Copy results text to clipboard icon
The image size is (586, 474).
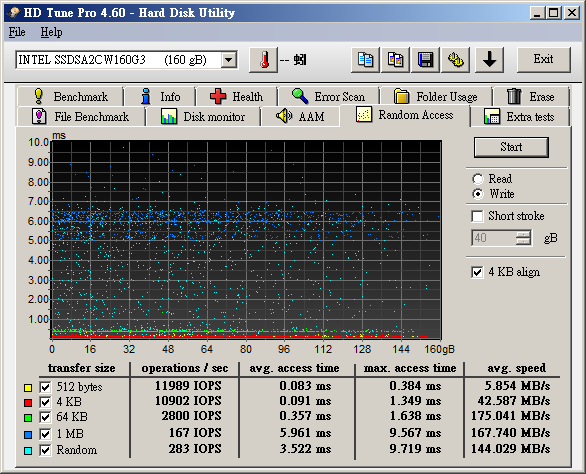coord(365,60)
